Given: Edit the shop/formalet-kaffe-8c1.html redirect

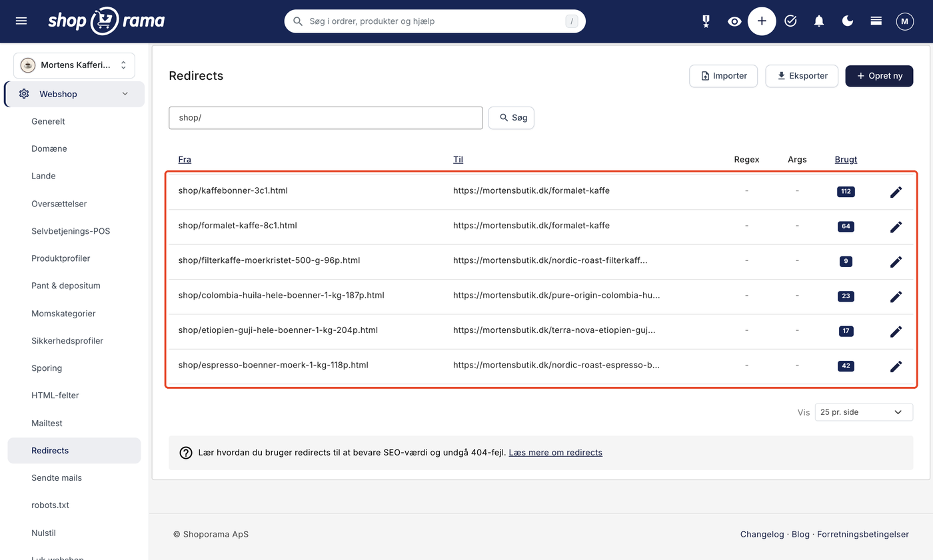Looking at the screenshot, I should (896, 226).
